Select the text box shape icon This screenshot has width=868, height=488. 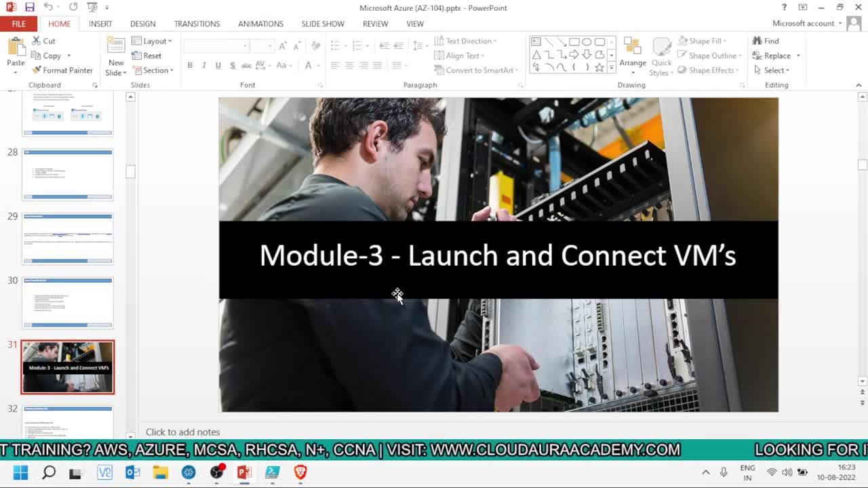tap(536, 41)
